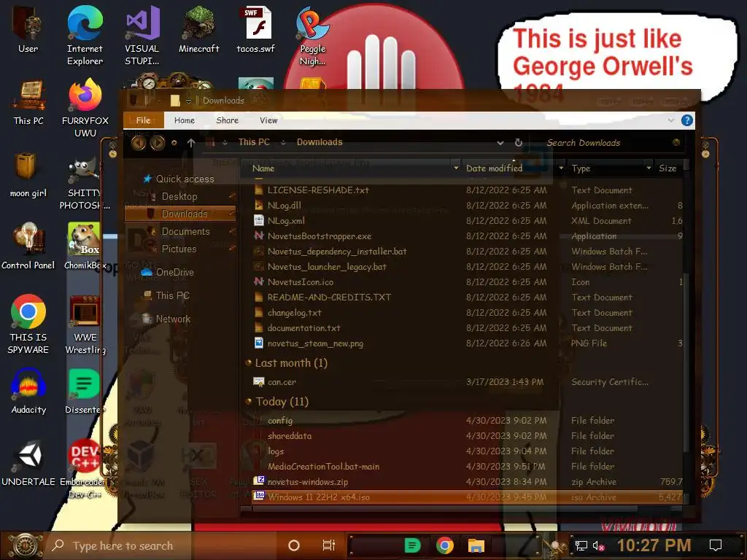Open the Date modified column dropdown
Screen dimensions: 747x560
pos(561,168)
